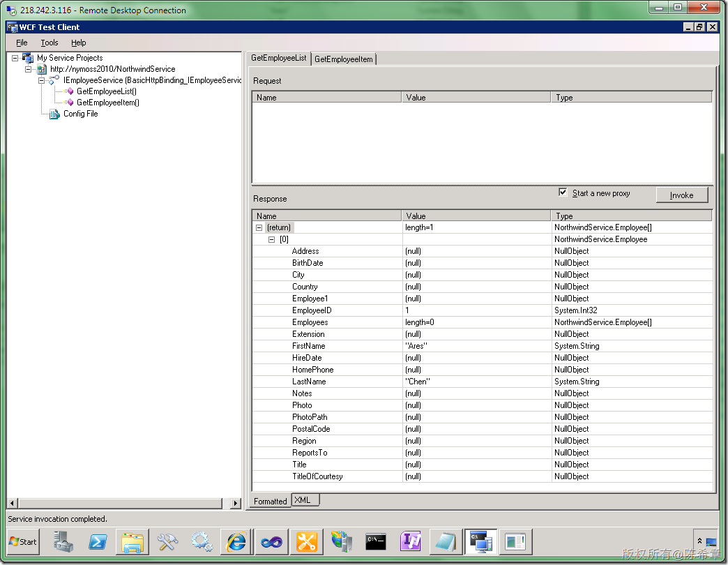This screenshot has width=728, height=565.
Task: Open the Notepad icon in taskbar
Action: coord(446,542)
